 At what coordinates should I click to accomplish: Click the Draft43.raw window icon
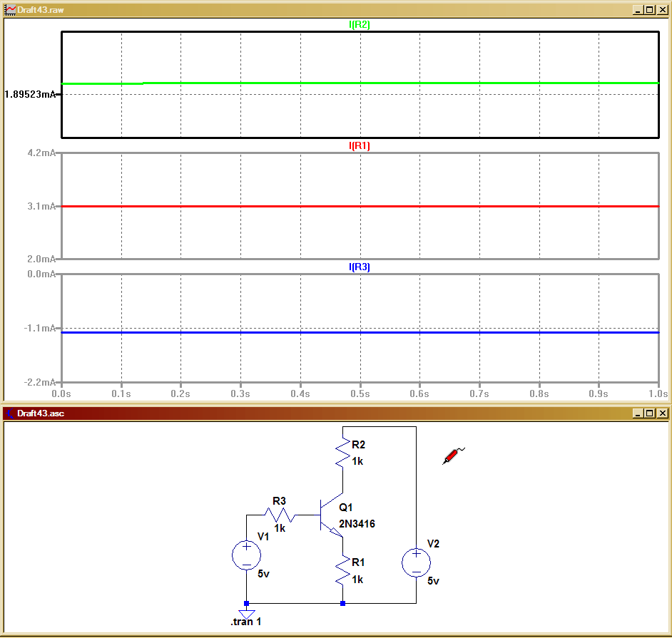click(x=10, y=10)
